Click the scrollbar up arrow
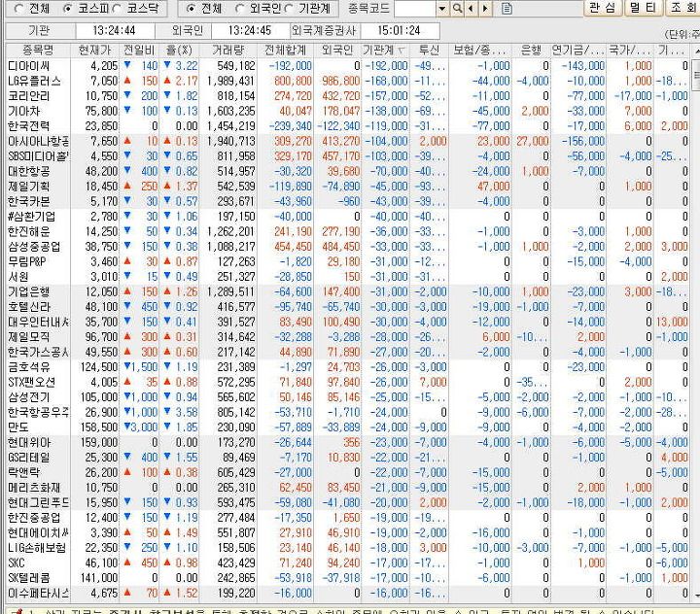 click(696, 51)
